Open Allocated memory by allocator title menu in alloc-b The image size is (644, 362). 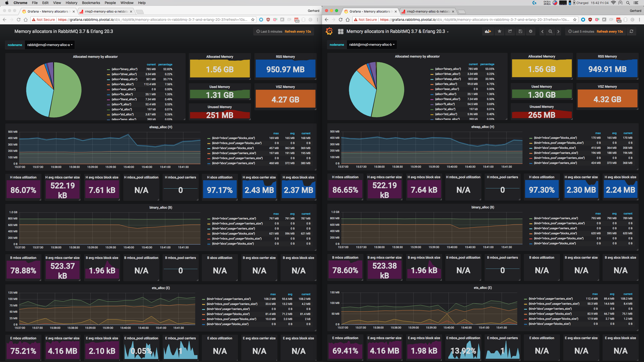tap(417, 57)
